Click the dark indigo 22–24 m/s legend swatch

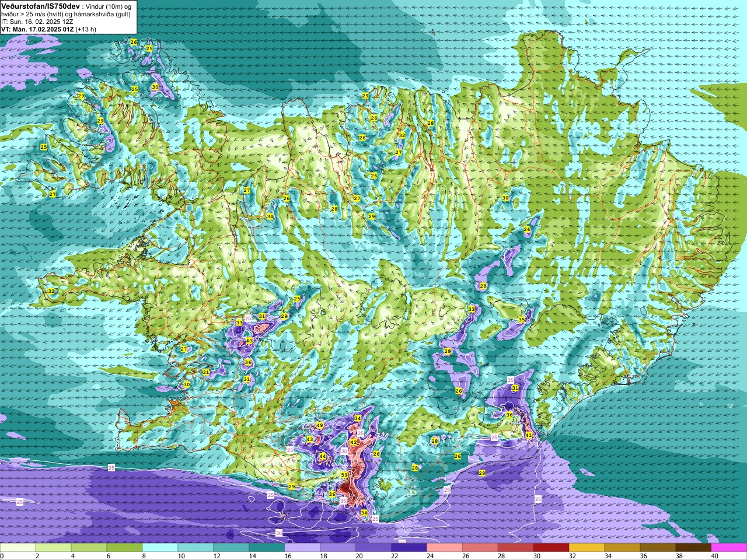point(410,548)
